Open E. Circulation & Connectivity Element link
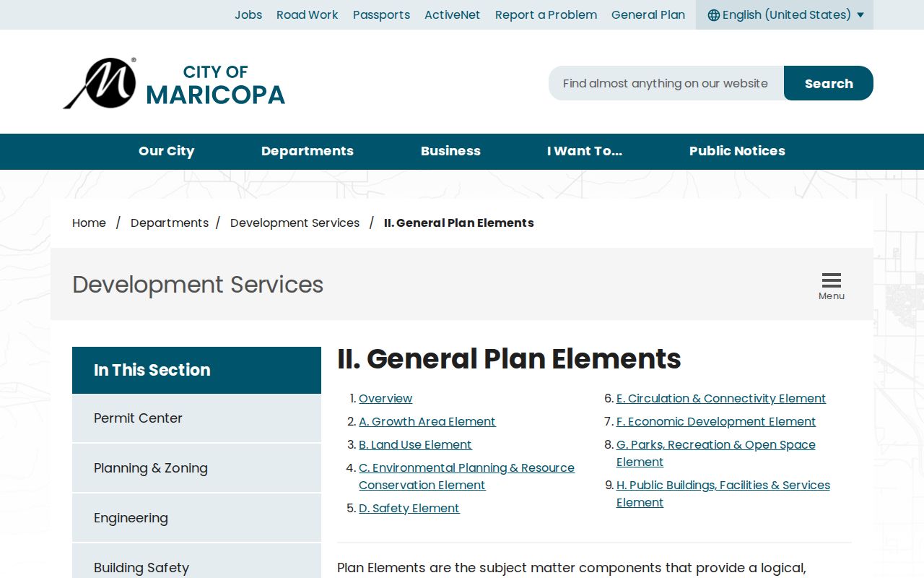Viewport: 924px width, 578px height. click(721, 399)
